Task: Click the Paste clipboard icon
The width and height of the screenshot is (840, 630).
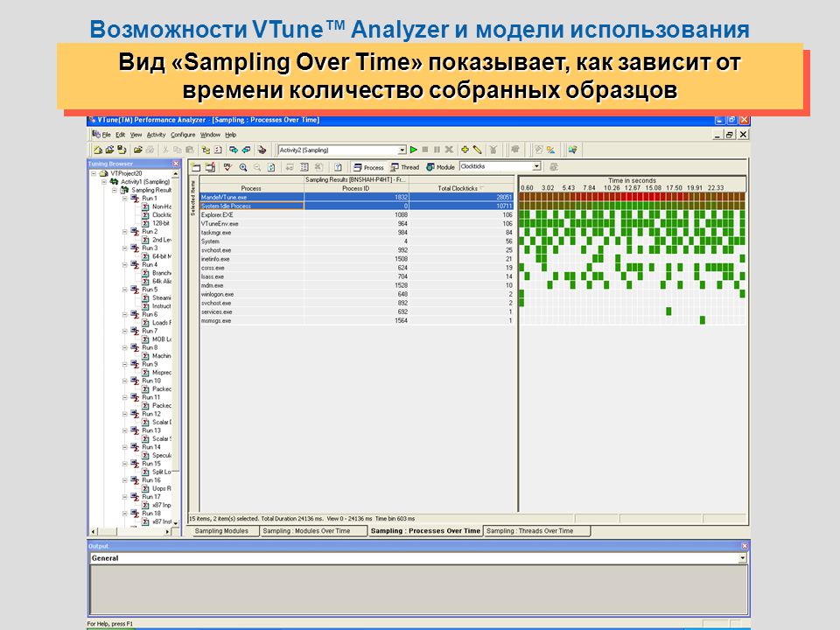Action: tap(190, 150)
